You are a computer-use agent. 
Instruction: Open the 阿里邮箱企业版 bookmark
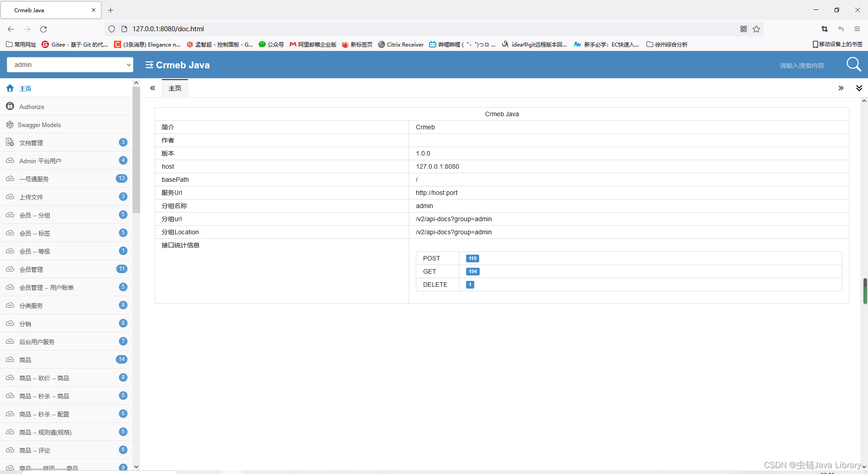click(x=313, y=44)
